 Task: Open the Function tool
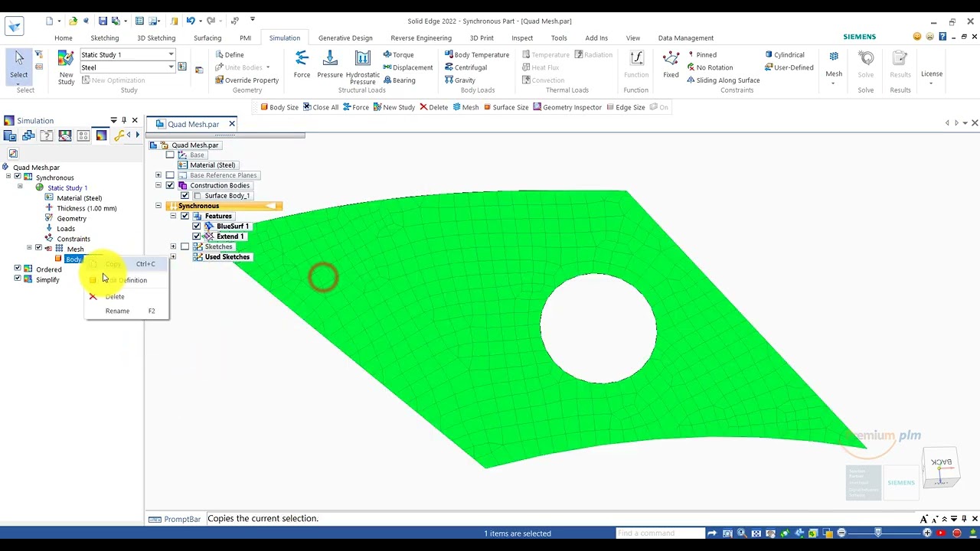636,64
